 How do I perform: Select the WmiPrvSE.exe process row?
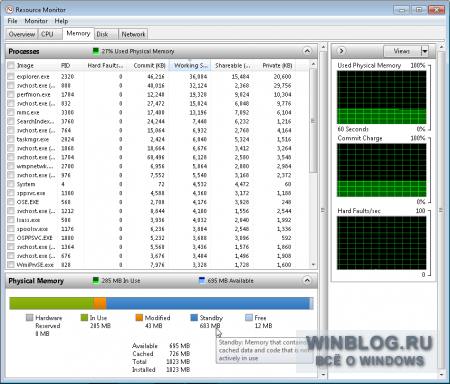pyautogui.click(x=157, y=265)
